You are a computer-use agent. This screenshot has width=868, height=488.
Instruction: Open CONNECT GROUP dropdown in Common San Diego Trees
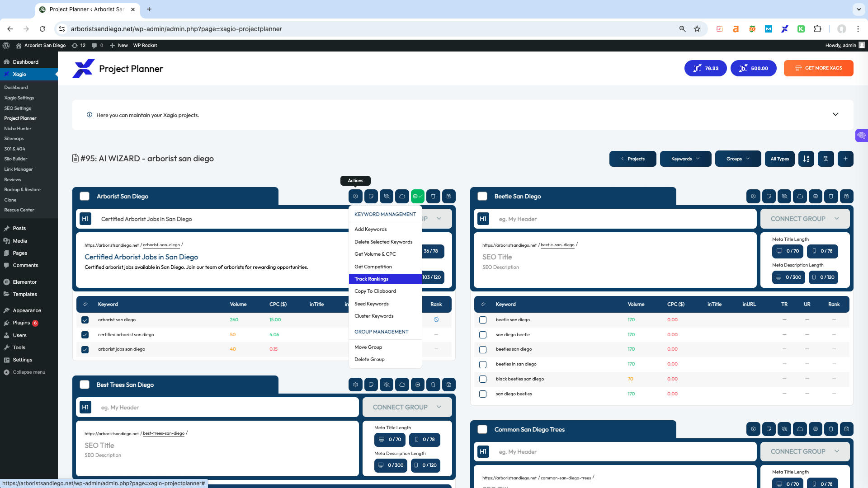(805, 451)
